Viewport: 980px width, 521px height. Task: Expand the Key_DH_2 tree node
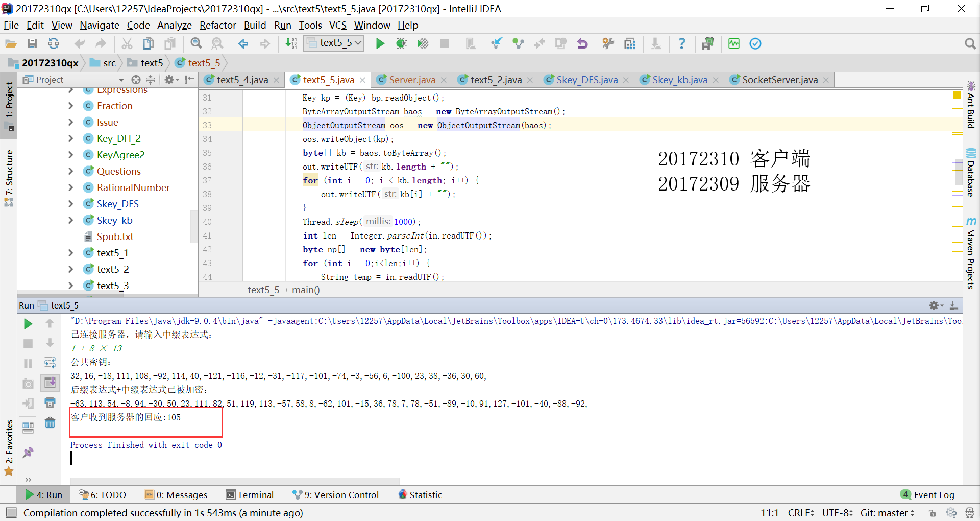click(71, 138)
